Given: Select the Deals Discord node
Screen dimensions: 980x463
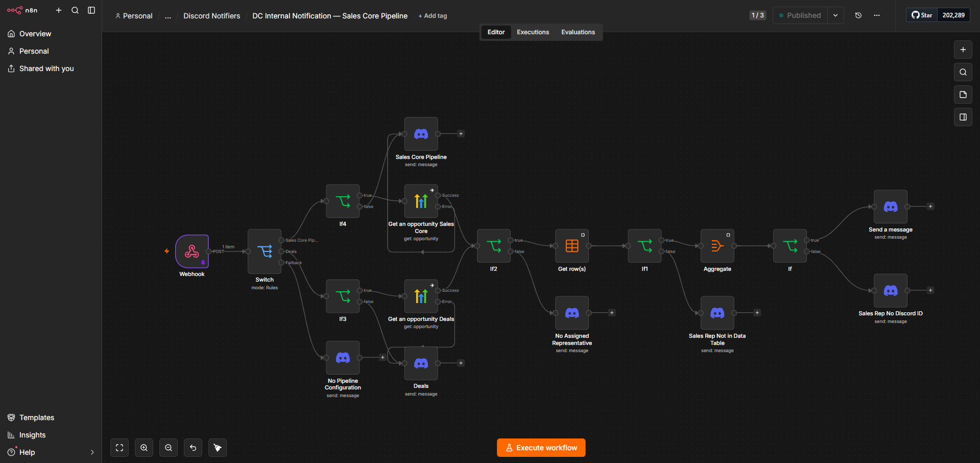Looking at the screenshot, I should click(421, 363).
